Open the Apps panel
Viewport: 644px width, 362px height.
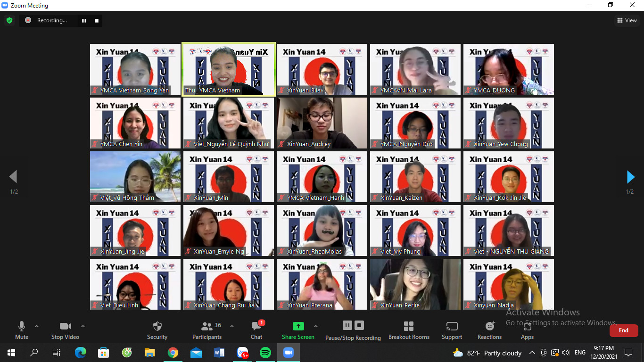click(527, 330)
